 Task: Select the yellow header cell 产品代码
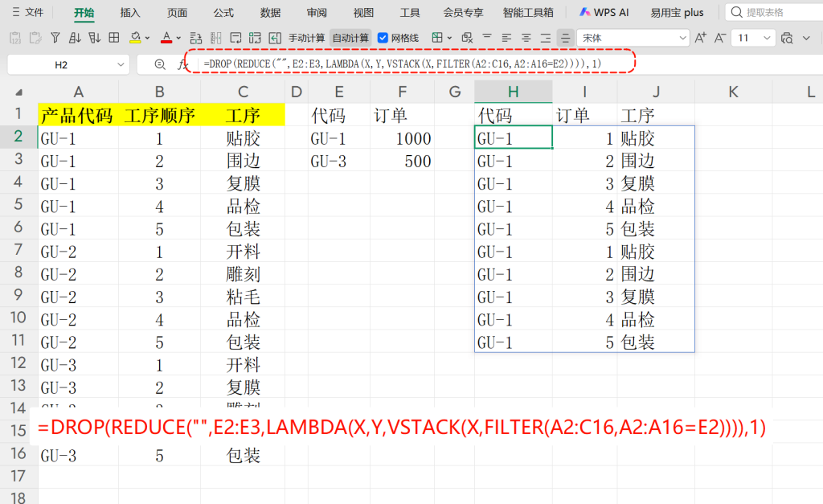click(78, 115)
